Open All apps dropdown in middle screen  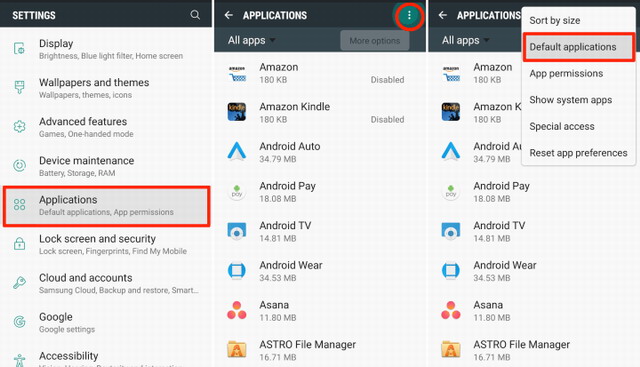click(x=251, y=40)
